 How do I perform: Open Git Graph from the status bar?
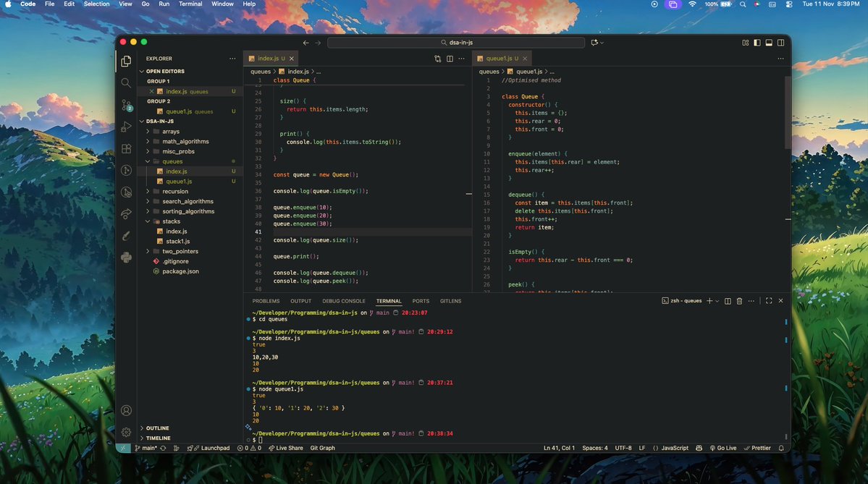coord(321,448)
